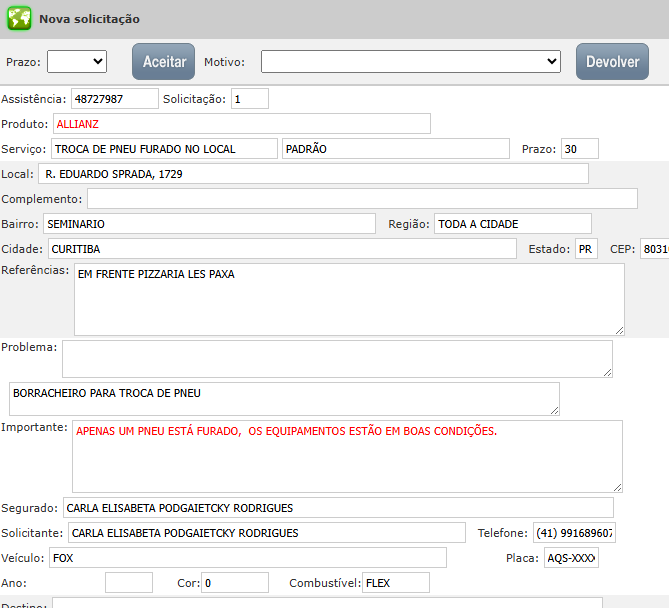Click the empty Problema text area
Screen dimensions: 669x608
tap(337, 359)
